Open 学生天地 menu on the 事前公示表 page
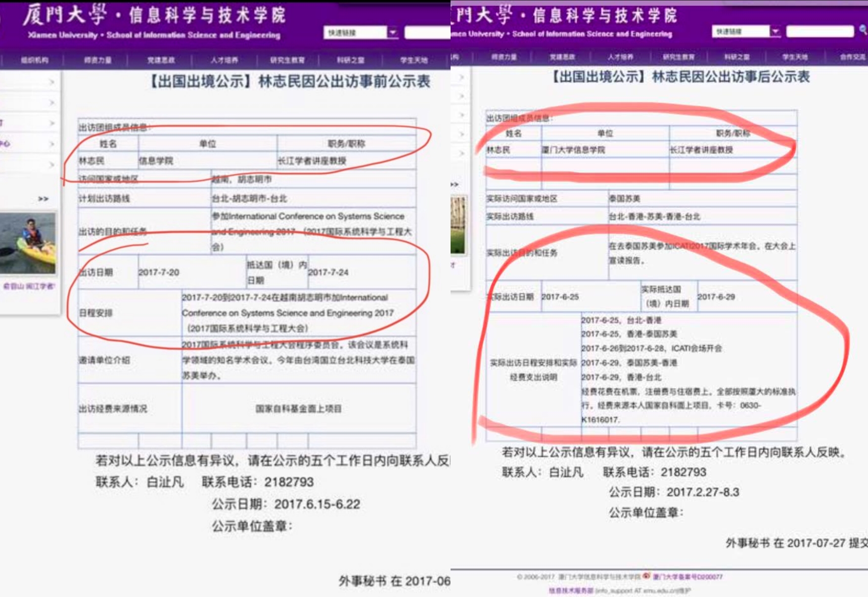 point(414,60)
